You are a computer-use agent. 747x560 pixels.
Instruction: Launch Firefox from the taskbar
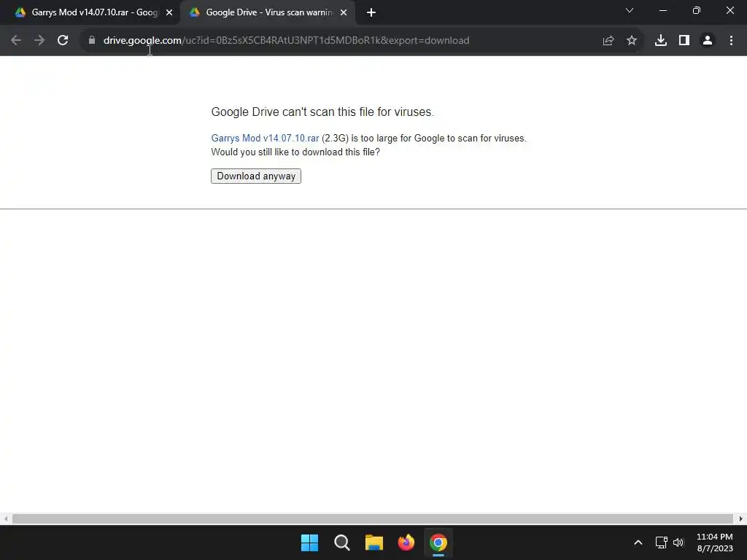coord(406,542)
